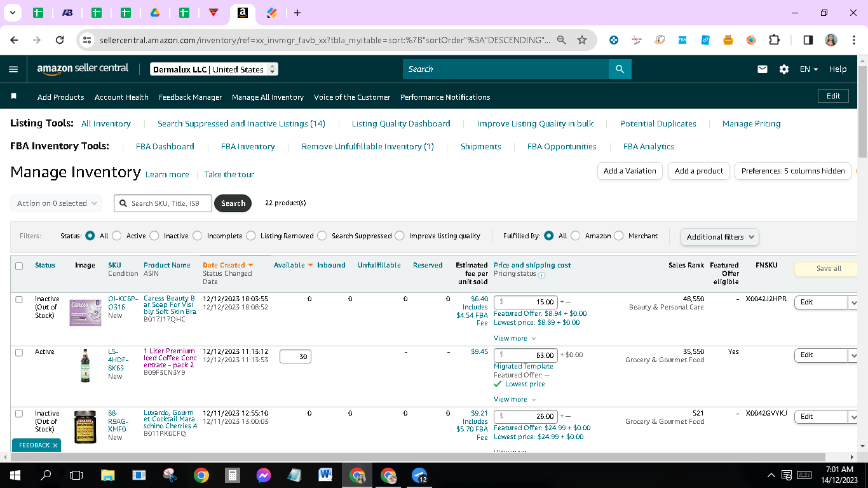
Task: Check the Luxardo Cherries row checkbox
Action: click(19, 414)
